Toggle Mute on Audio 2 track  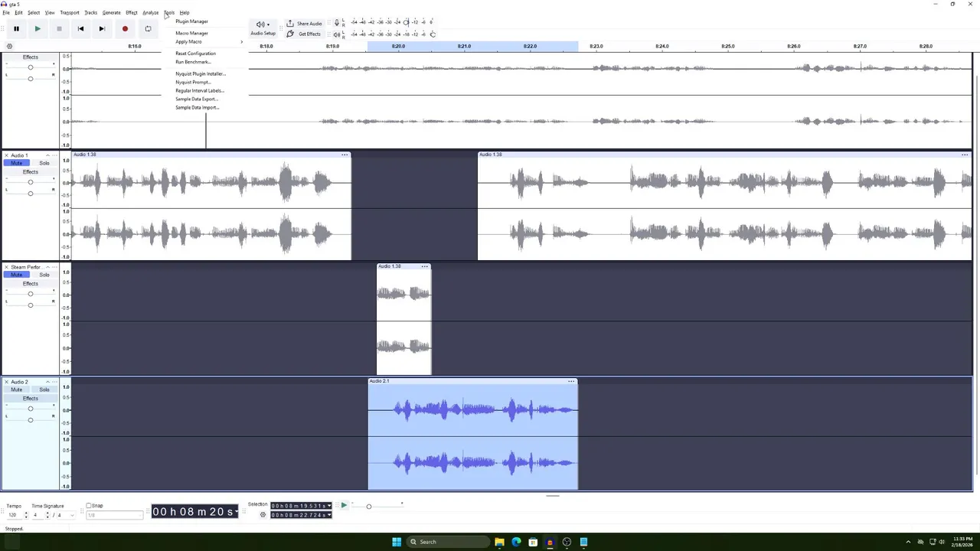[17, 390]
